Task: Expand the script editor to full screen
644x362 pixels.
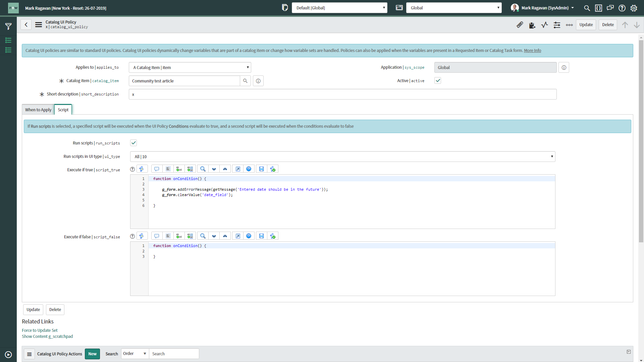Action: point(238,169)
